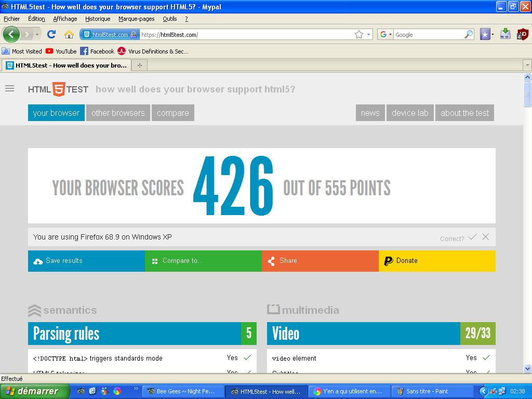Reject browser detection with the X icon

point(486,237)
